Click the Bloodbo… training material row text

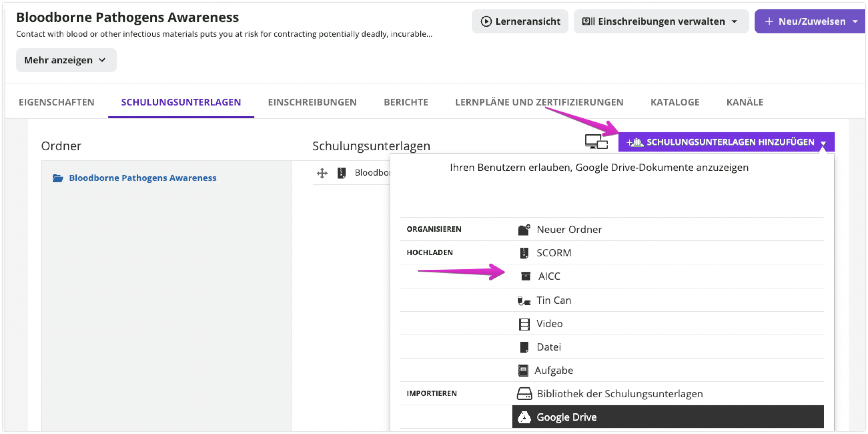pos(372,173)
